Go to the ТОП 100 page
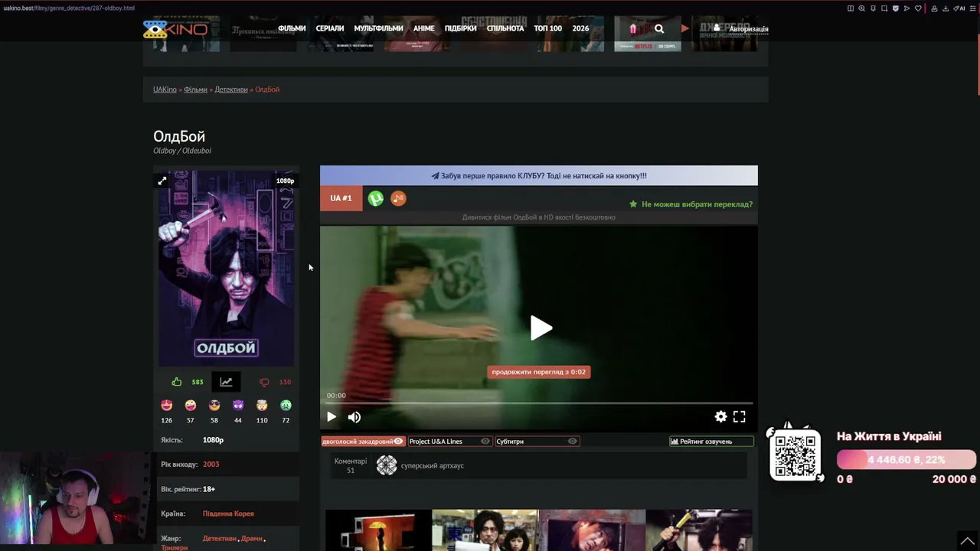Image resolution: width=980 pixels, height=551 pixels. [x=548, y=29]
